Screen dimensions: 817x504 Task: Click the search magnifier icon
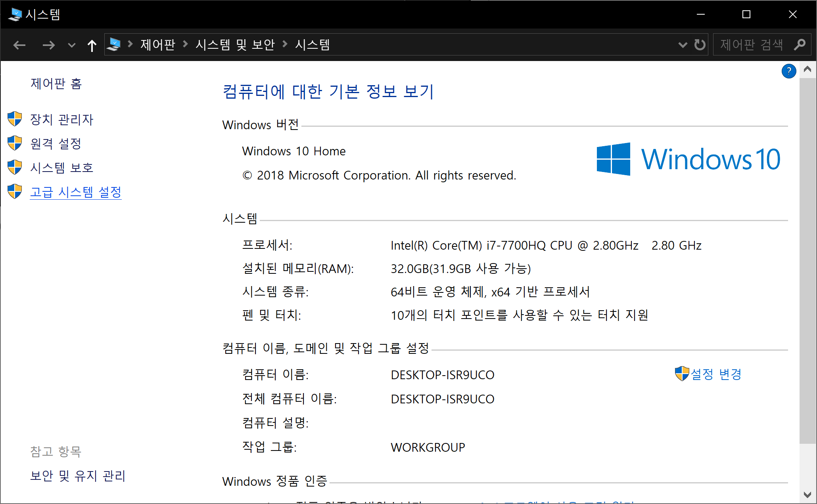tap(800, 45)
